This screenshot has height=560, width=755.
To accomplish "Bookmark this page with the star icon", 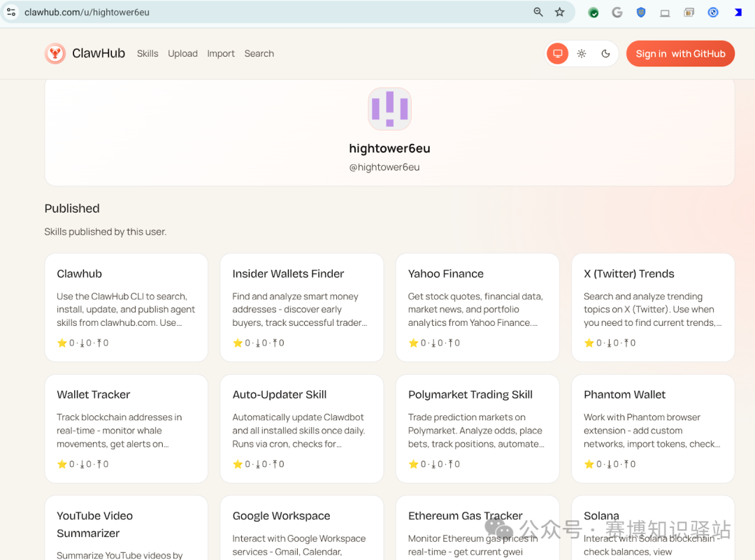I will [x=559, y=12].
